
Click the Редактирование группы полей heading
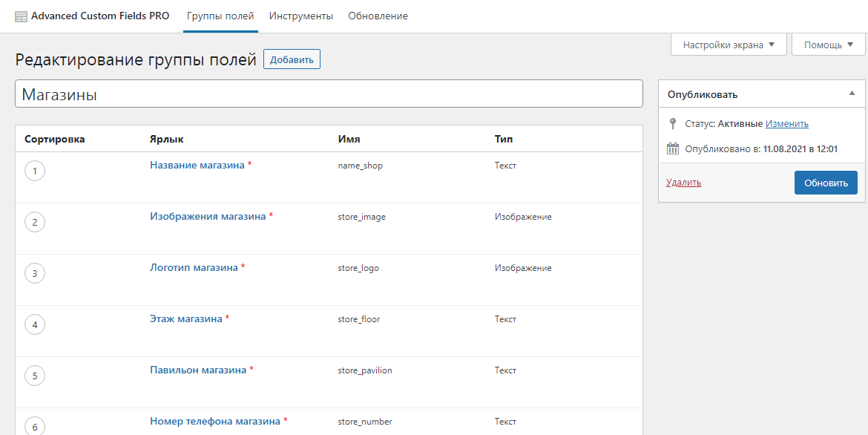tap(136, 60)
